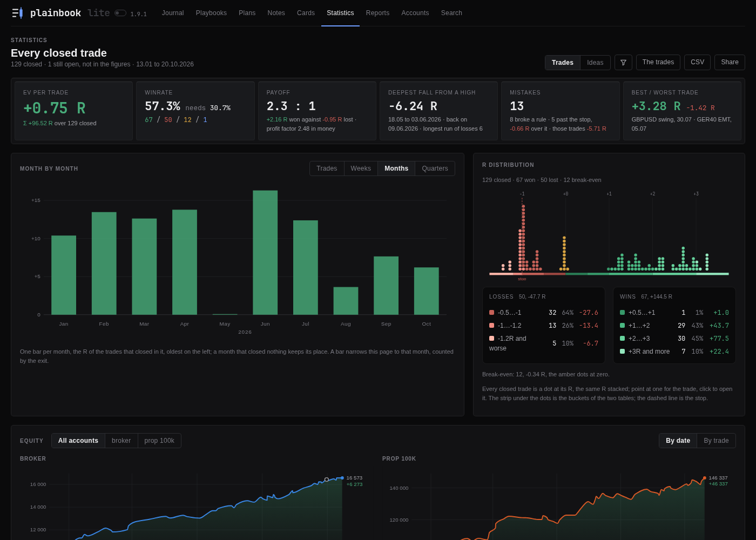This screenshot has width=756, height=540.
Task: Select All accounts in the Equity panel
Action: (x=78, y=441)
